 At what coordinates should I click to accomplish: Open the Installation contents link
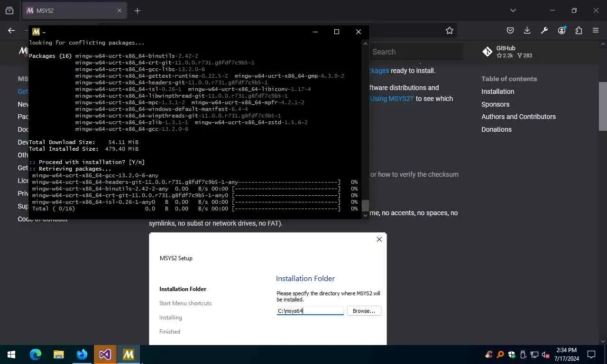tap(497, 91)
